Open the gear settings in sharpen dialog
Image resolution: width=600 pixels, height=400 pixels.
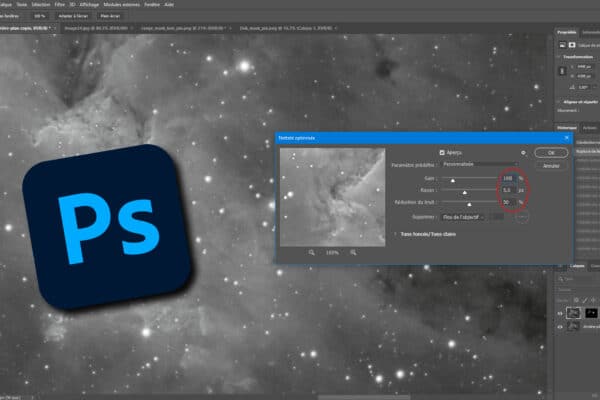click(x=523, y=153)
